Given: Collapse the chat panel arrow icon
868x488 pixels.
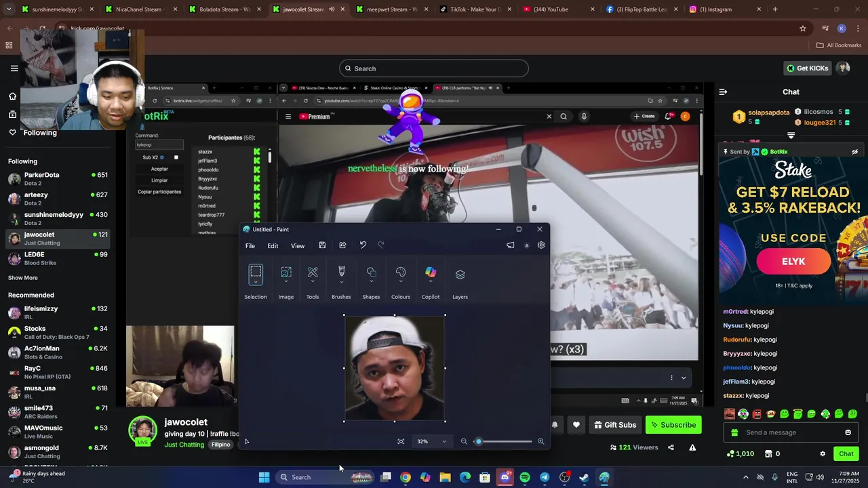Looking at the screenshot, I should pyautogui.click(x=723, y=91).
